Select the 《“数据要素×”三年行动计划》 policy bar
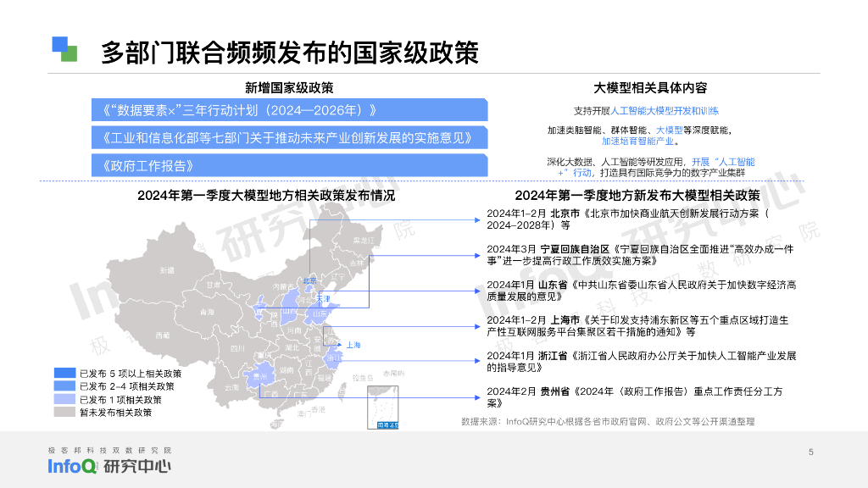 point(290,110)
